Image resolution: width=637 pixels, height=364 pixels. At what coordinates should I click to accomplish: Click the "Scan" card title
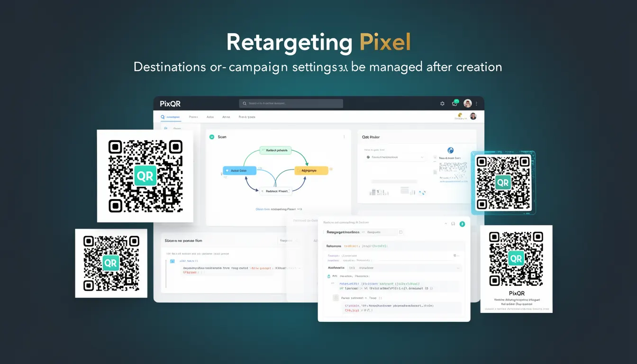(222, 137)
